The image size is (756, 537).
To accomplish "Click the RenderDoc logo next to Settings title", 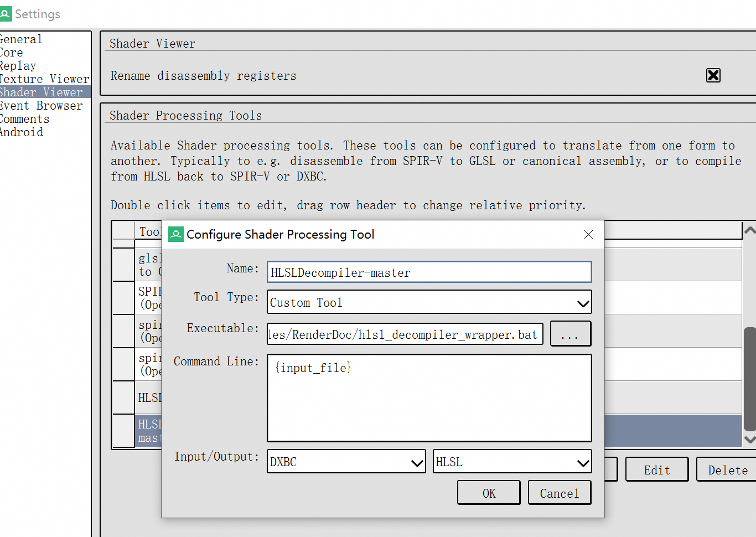I will (7, 13).
